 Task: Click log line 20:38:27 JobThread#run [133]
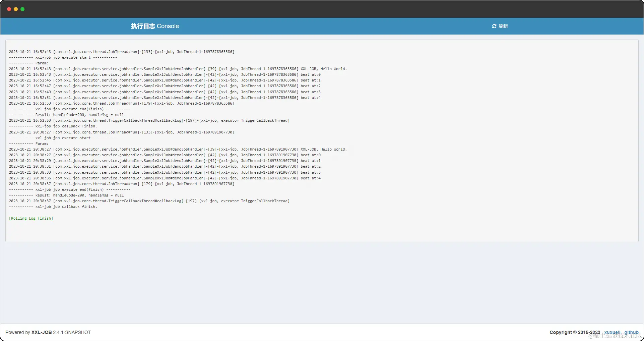click(x=122, y=132)
